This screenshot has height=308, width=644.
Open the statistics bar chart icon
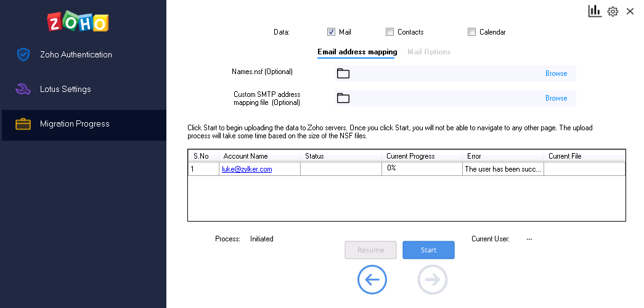(595, 11)
